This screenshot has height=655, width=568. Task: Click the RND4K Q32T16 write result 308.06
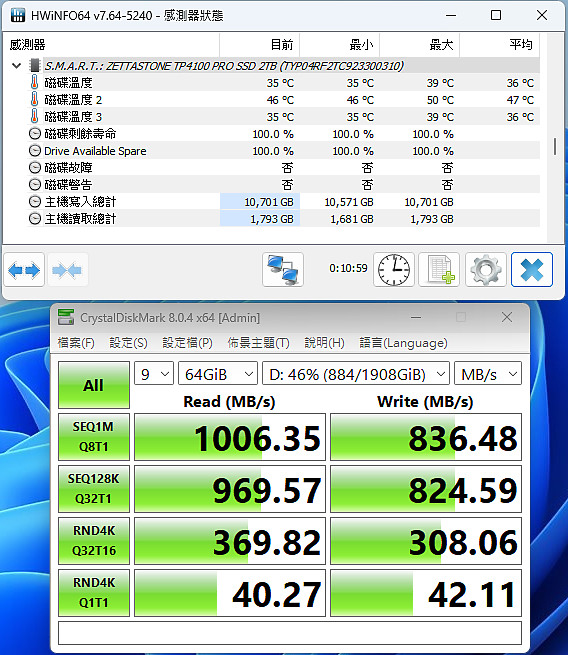pos(426,541)
